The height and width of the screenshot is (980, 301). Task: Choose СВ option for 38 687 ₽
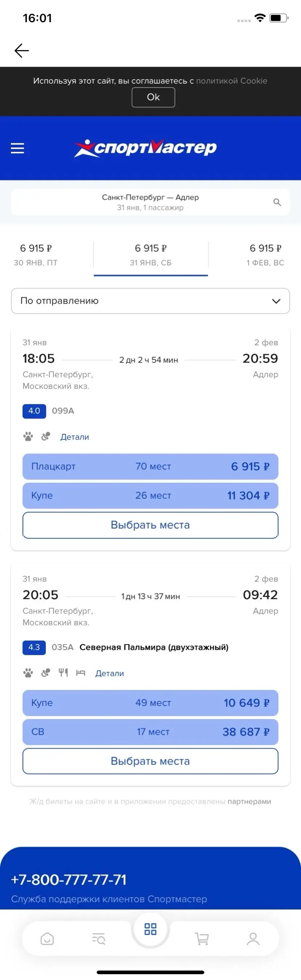(150, 732)
